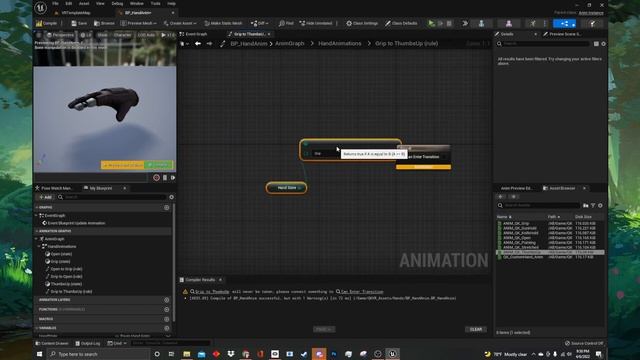The width and height of the screenshot is (640, 360).
Task: Open Class Settings
Action: [x=362, y=24]
